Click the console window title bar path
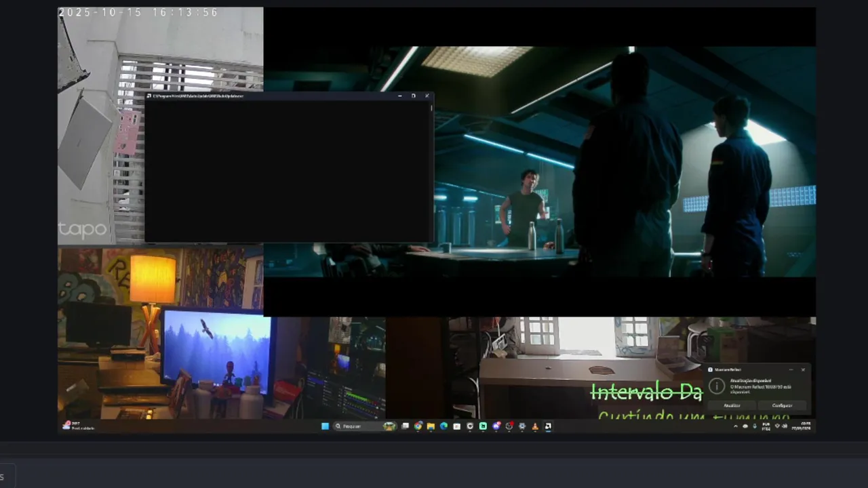868x488 pixels. [x=198, y=96]
